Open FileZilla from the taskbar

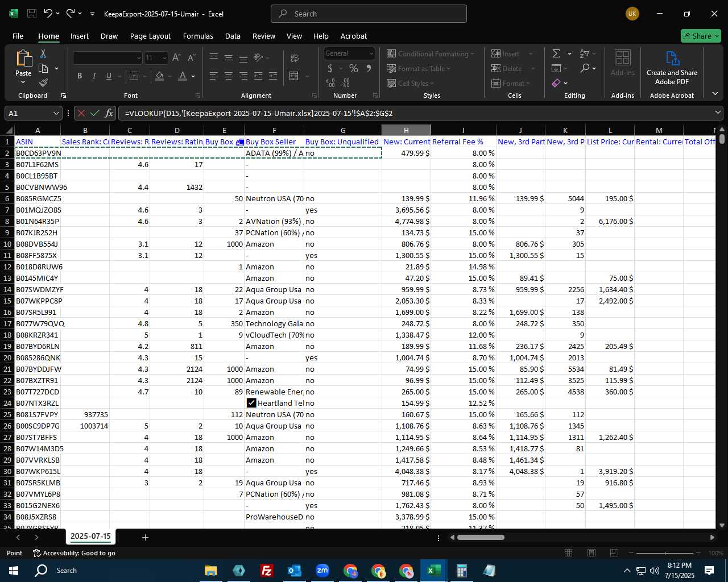pyautogui.click(x=266, y=570)
